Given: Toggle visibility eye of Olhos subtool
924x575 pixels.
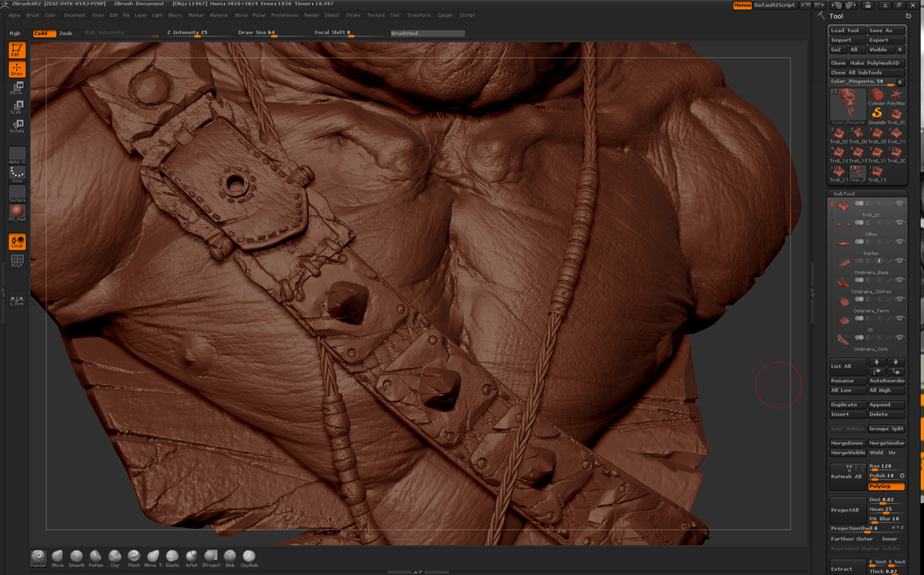Looking at the screenshot, I should 899,222.
